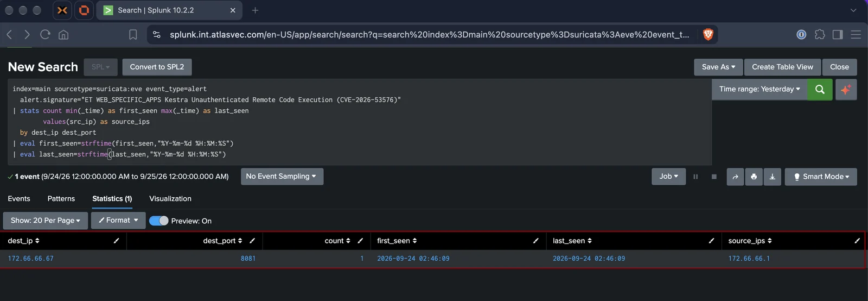
Task: Open the browser home page
Action: (x=63, y=35)
